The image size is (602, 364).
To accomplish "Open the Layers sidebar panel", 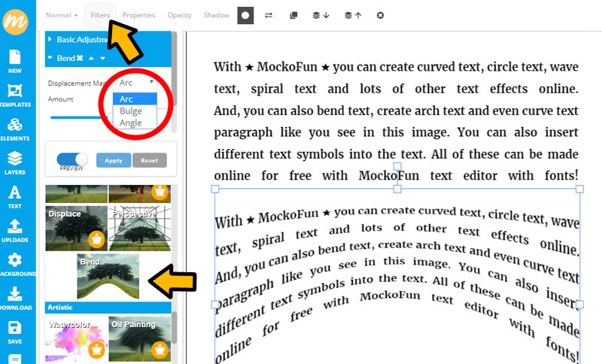I will point(15,163).
